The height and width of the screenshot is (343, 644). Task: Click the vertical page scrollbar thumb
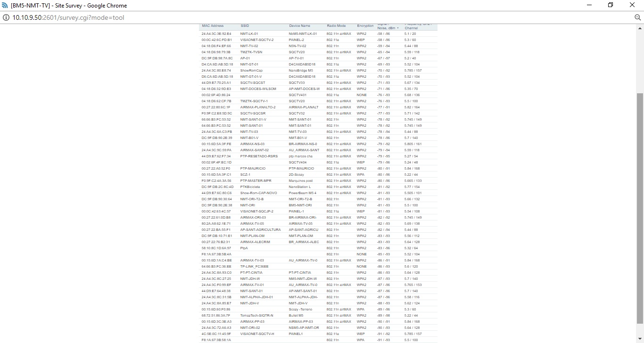point(639,208)
